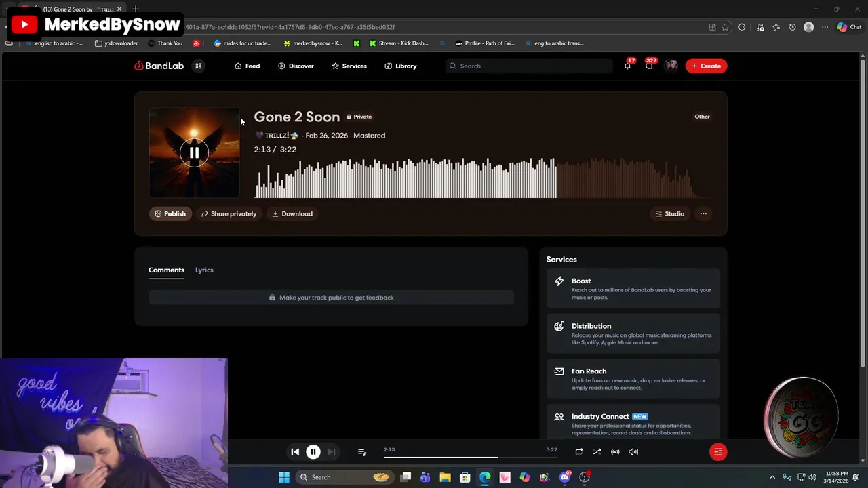Screen dimensions: 868x488
Task: Download the Gone 2 Soon track
Action: pos(292,213)
